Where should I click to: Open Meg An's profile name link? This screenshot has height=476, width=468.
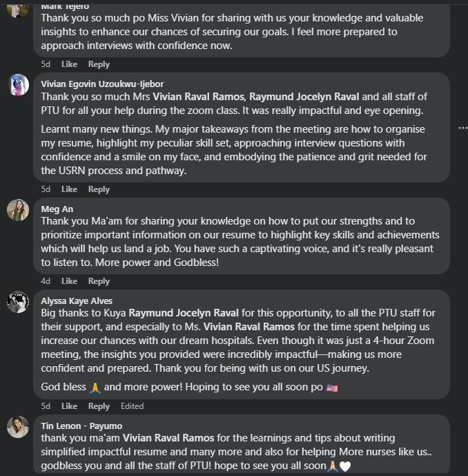[x=57, y=209]
